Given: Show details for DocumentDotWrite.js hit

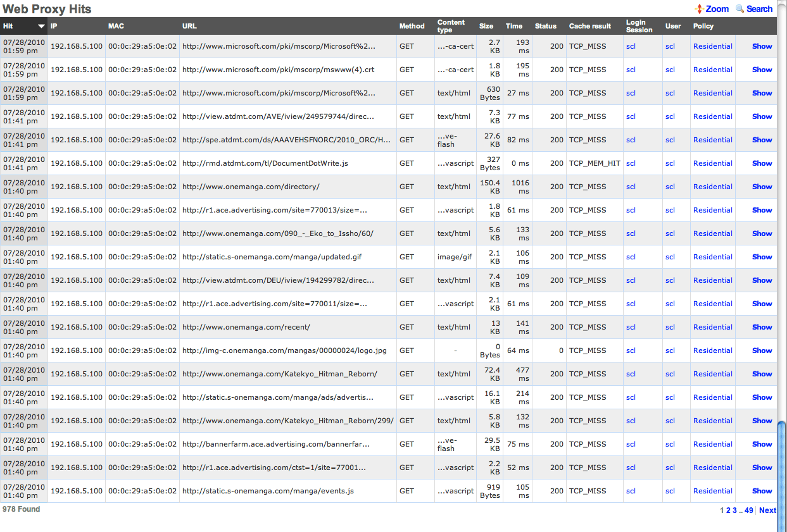Looking at the screenshot, I should pos(762,163).
